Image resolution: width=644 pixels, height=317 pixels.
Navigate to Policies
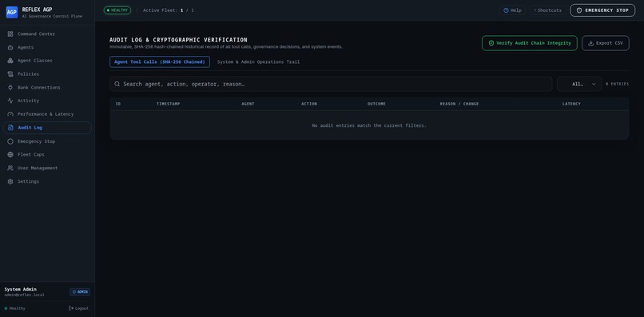tap(47, 74)
